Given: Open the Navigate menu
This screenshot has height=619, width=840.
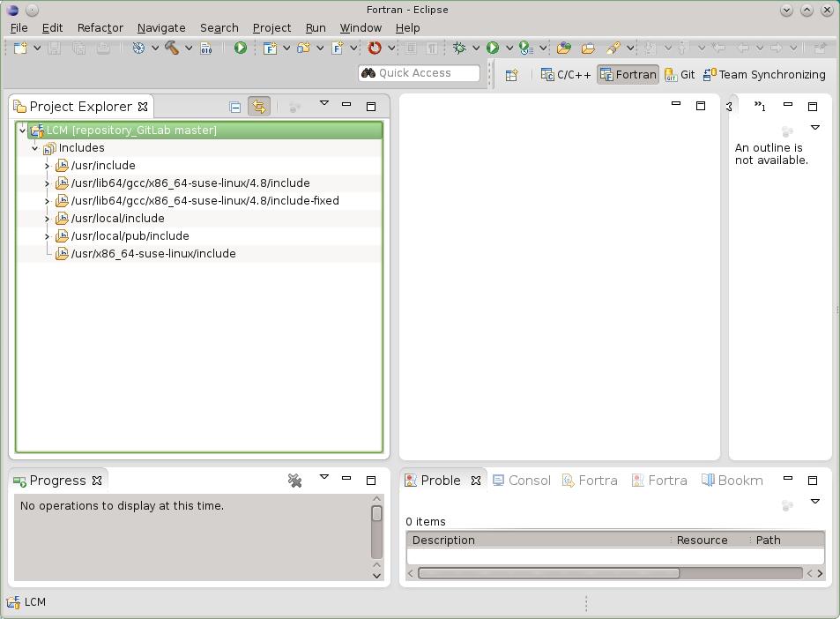Looking at the screenshot, I should click(161, 28).
